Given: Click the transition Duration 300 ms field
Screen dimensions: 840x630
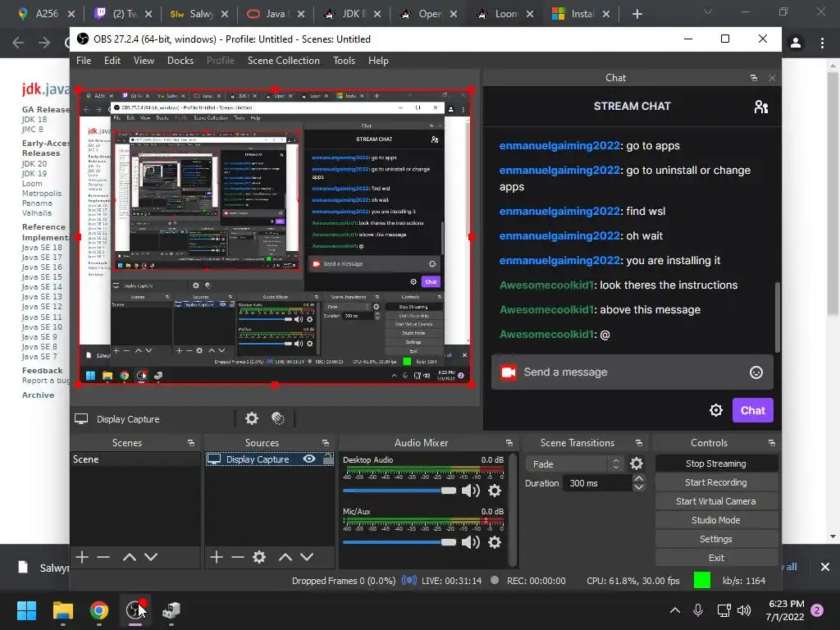Looking at the screenshot, I should pyautogui.click(x=597, y=483).
